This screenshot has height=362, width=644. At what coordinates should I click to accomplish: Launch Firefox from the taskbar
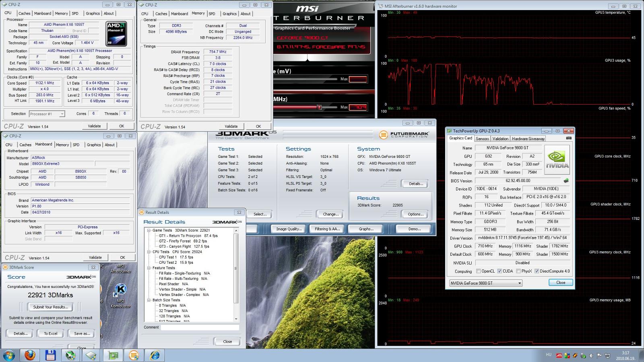(x=30, y=356)
